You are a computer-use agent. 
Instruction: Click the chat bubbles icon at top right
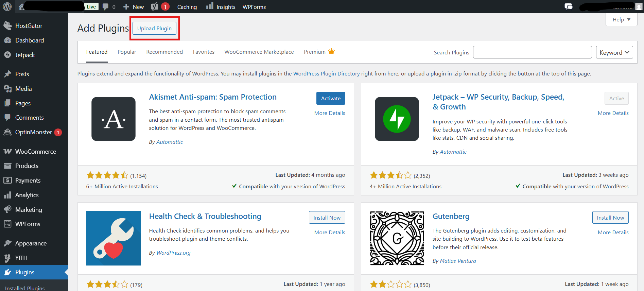[x=568, y=7]
